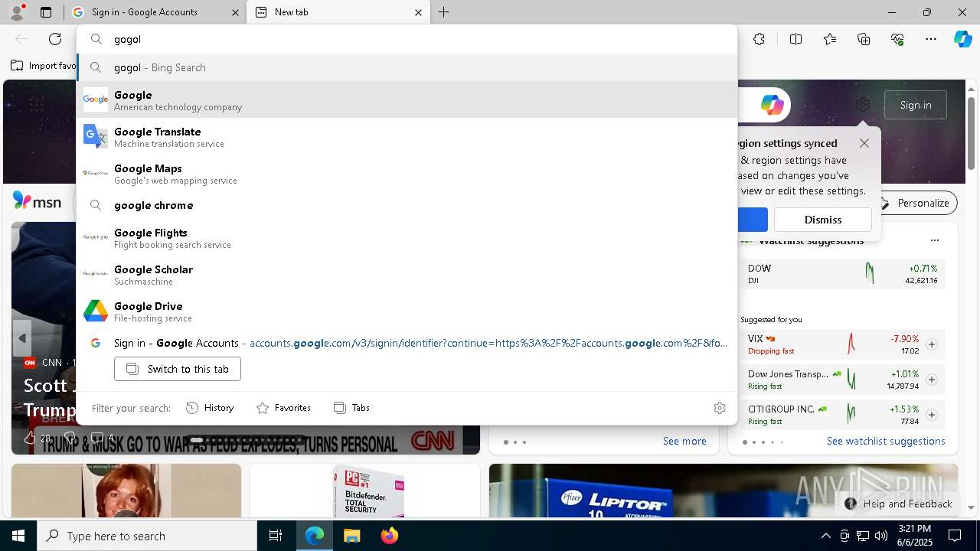Image resolution: width=980 pixels, height=551 pixels.
Task: Open Browser essentials heart icon
Action: (x=897, y=39)
